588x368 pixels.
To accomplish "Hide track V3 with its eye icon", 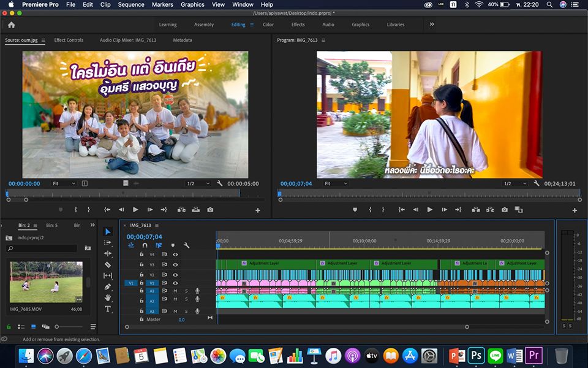I will [x=175, y=264].
